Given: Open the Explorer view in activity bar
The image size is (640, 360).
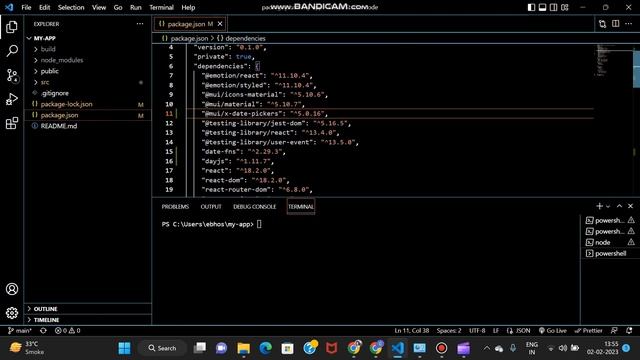Looking at the screenshot, I should click(x=12, y=27).
